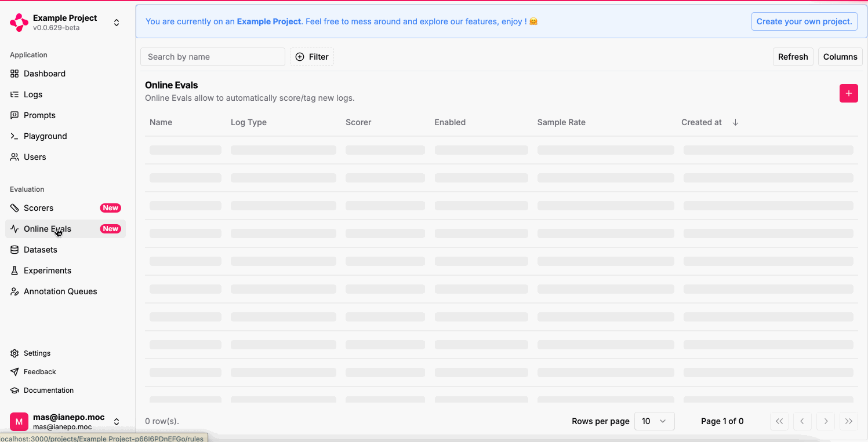Click the Online Evals heading
Image resolution: width=868 pixels, height=442 pixels.
[172, 85]
